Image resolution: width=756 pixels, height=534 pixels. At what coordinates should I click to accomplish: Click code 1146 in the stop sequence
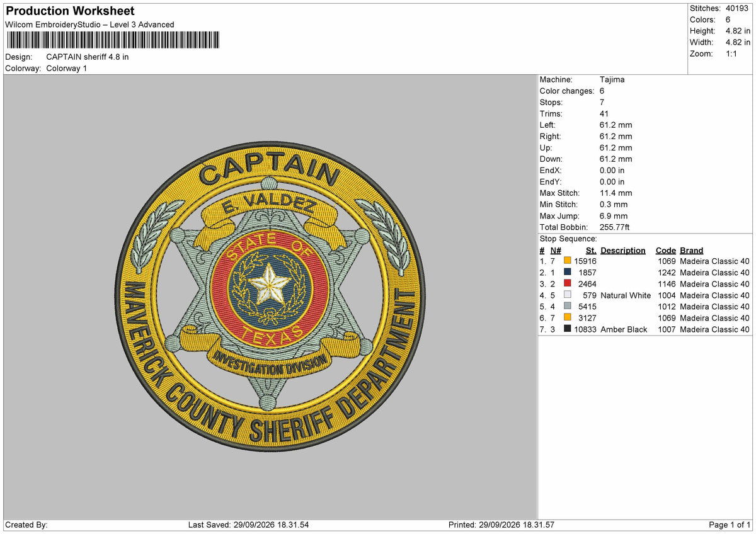click(x=667, y=283)
